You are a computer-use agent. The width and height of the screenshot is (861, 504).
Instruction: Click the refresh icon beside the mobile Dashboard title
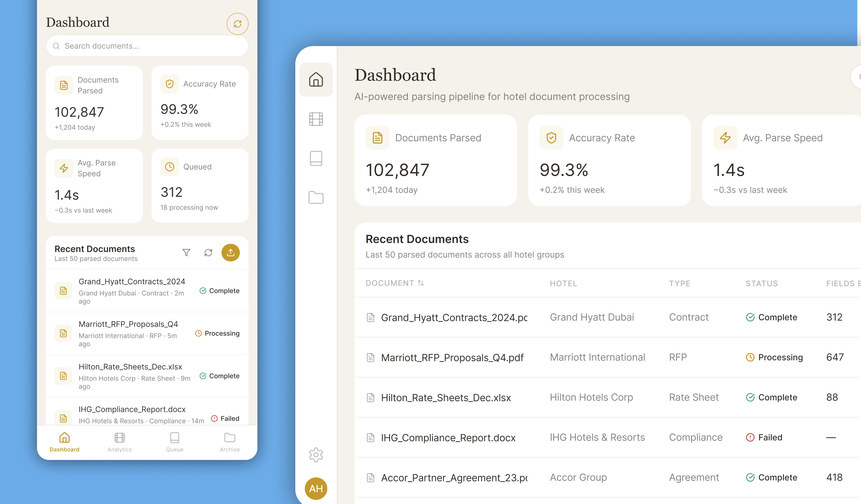point(237,24)
